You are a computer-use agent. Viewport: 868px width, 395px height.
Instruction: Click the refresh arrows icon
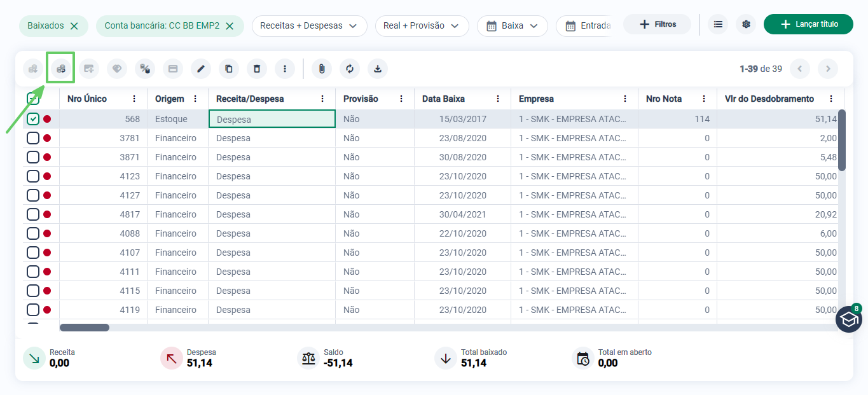click(350, 69)
